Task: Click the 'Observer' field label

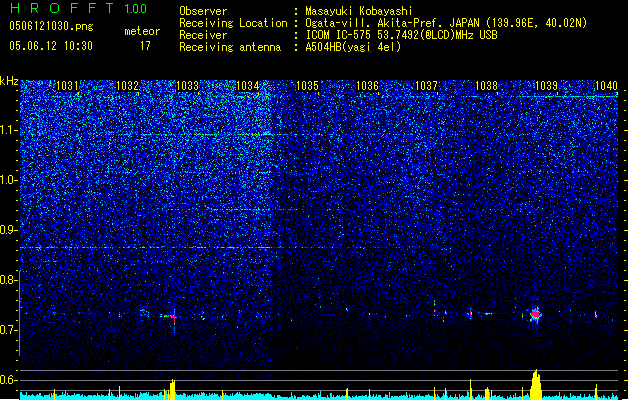Action: click(x=203, y=11)
